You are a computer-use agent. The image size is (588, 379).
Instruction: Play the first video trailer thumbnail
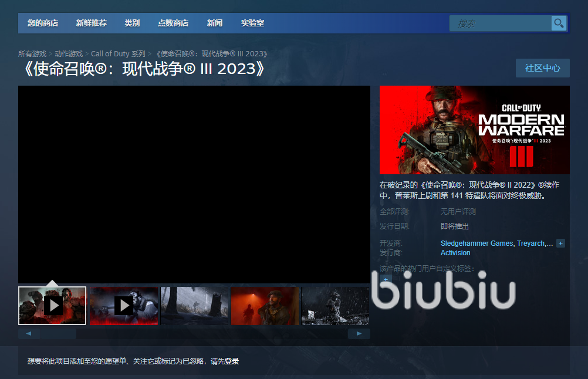tap(54, 305)
